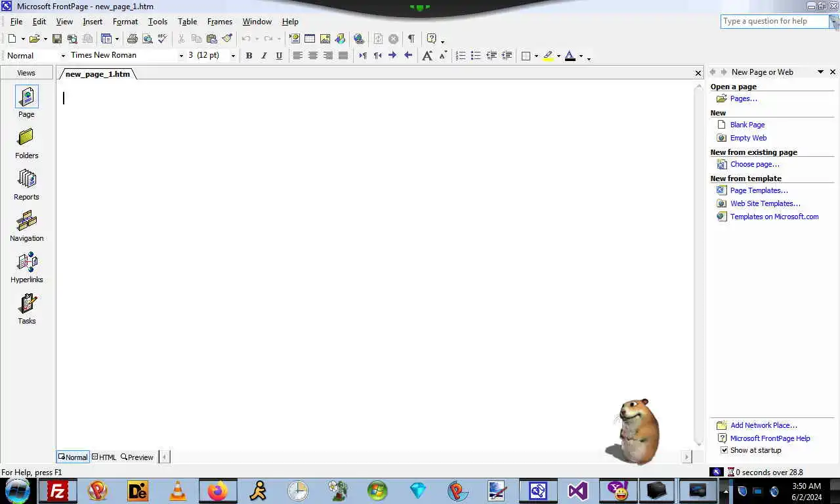Open the New Page or Web pane menu arrow
The height and width of the screenshot is (504, 840).
[x=820, y=72]
